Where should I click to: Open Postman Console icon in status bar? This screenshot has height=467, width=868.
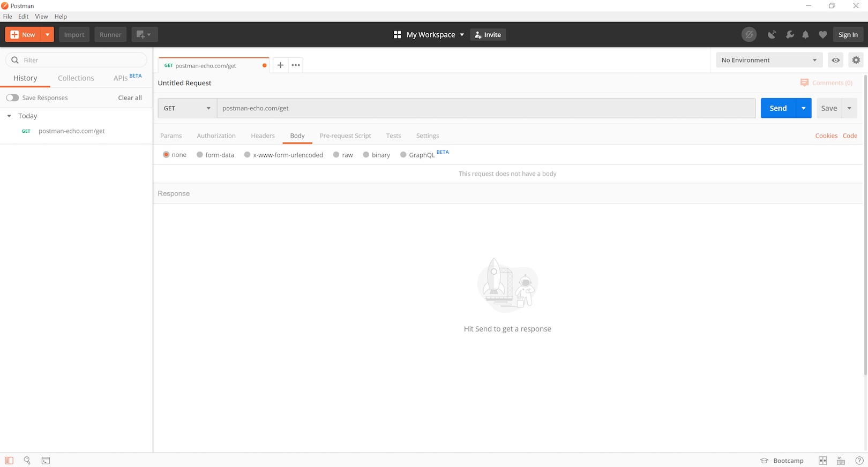(x=46, y=461)
